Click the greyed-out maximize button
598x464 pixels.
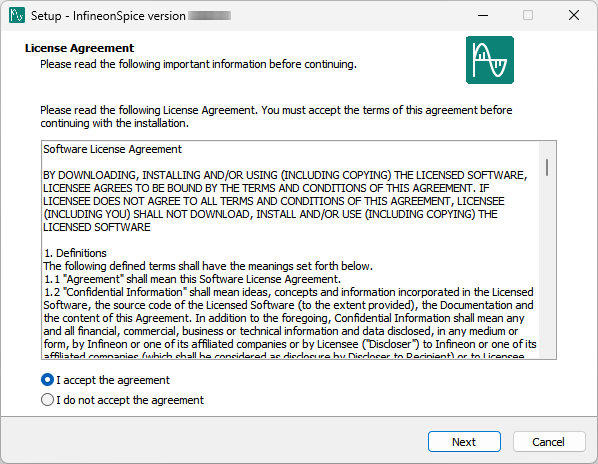click(x=528, y=15)
